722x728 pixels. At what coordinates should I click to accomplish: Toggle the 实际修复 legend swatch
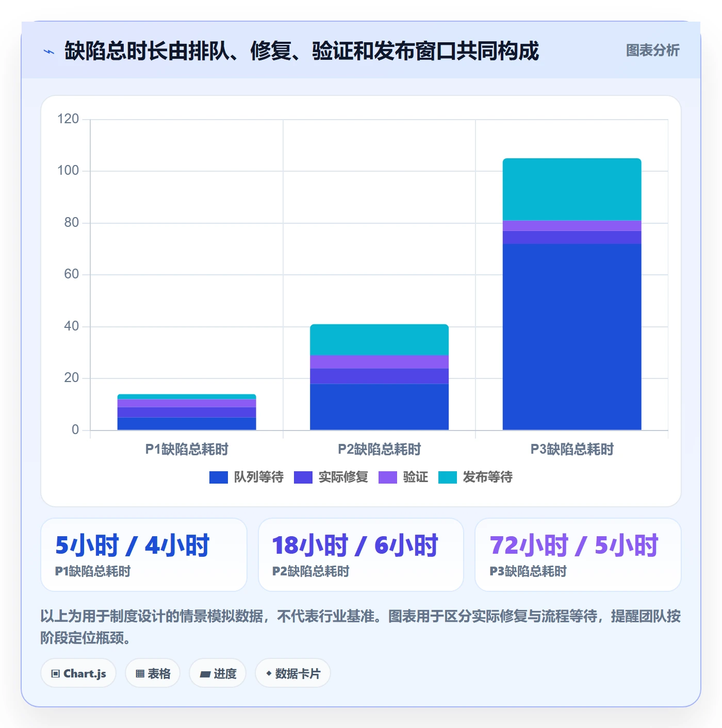[x=303, y=477]
